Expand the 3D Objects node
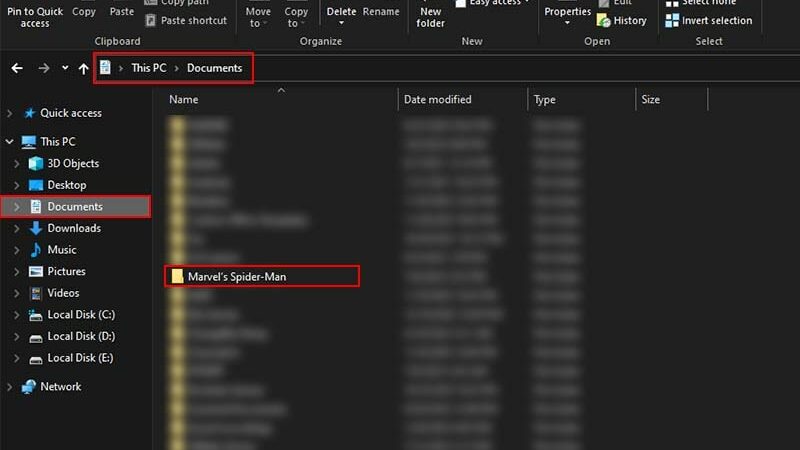Image resolution: width=800 pixels, height=450 pixels. tap(16, 163)
